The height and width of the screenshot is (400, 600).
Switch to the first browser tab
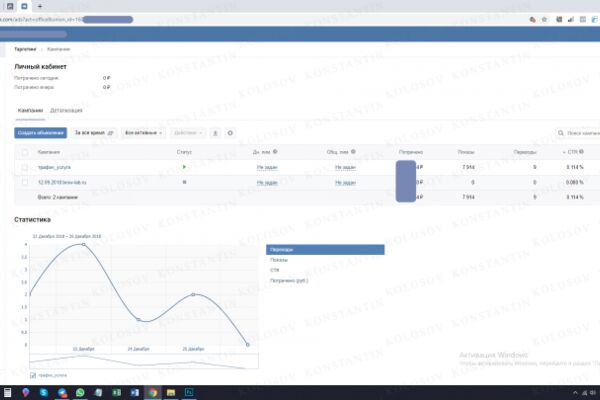(x=10, y=6)
